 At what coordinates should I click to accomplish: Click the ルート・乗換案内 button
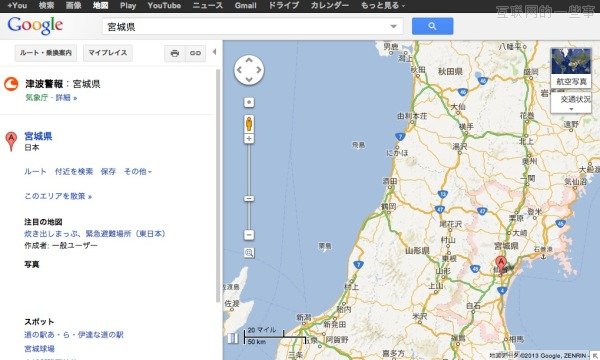[x=46, y=53]
